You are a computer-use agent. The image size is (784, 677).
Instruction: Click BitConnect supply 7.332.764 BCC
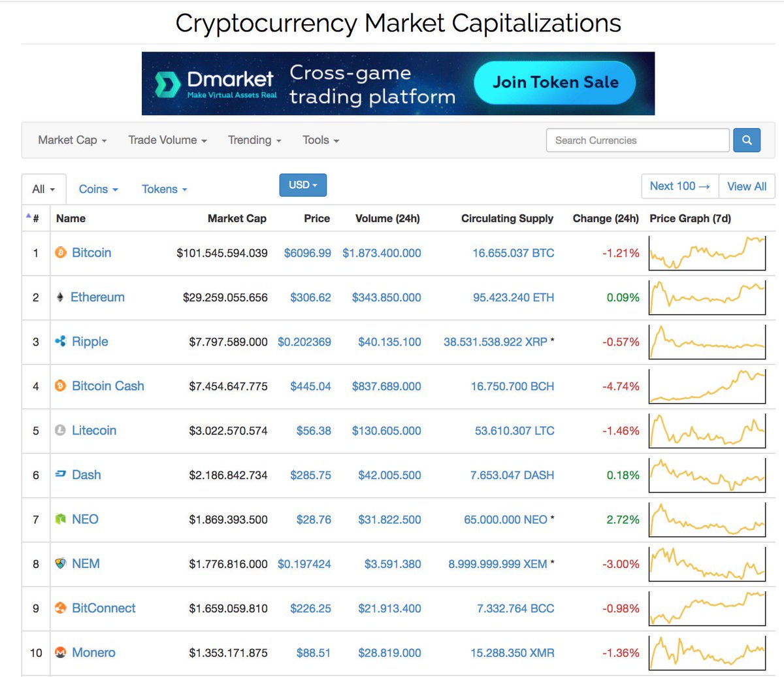click(515, 608)
